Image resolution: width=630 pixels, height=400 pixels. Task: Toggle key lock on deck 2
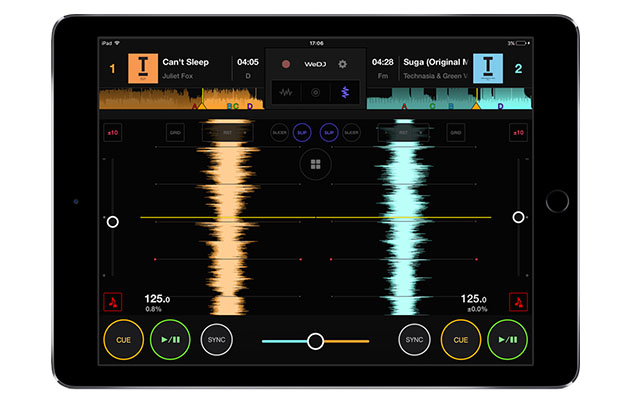pos(518,301)
